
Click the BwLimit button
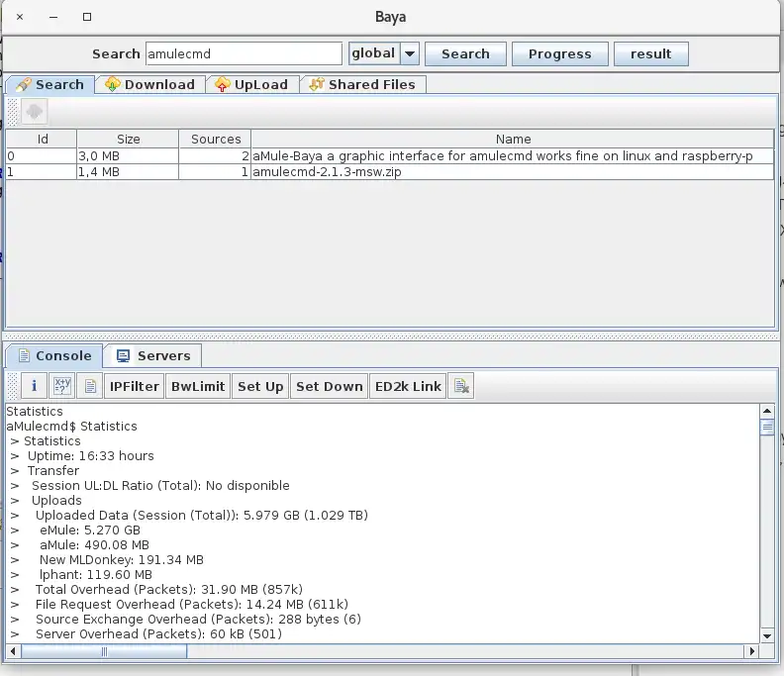tap(198, 386)
